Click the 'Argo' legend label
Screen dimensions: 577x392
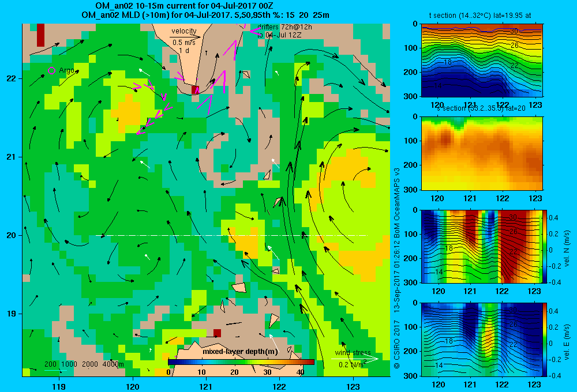click(66, 70)
